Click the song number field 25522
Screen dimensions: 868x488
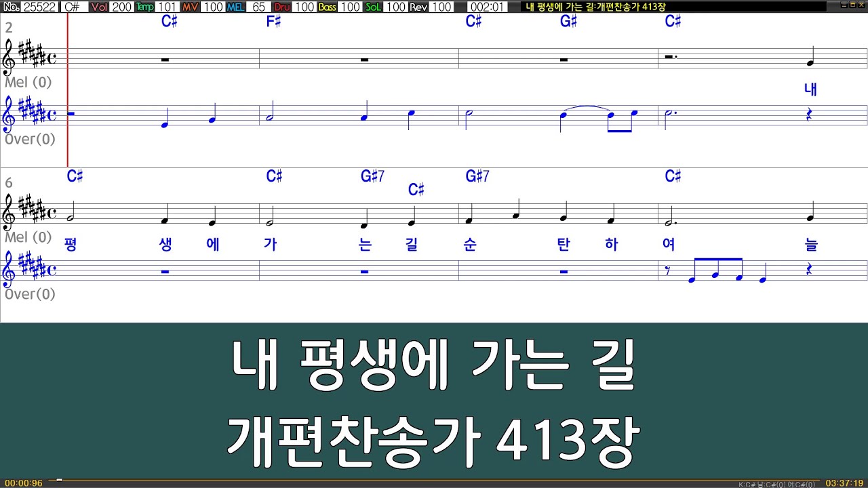[39, 7]
